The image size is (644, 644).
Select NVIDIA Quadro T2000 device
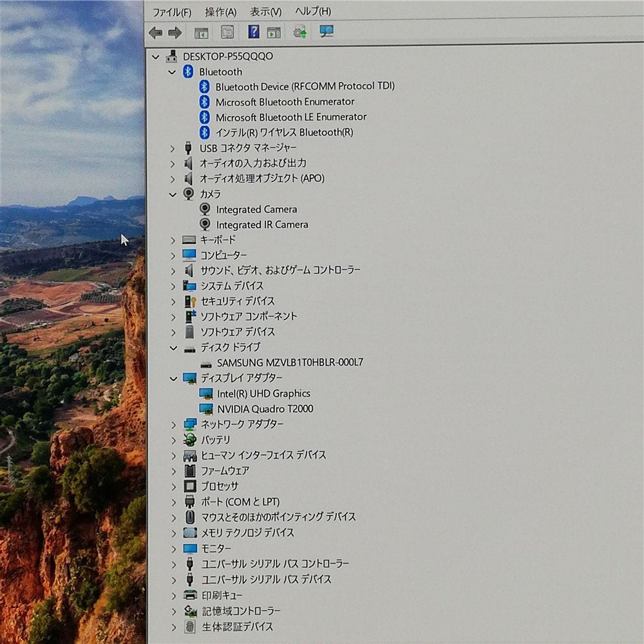tap(265, 409)
